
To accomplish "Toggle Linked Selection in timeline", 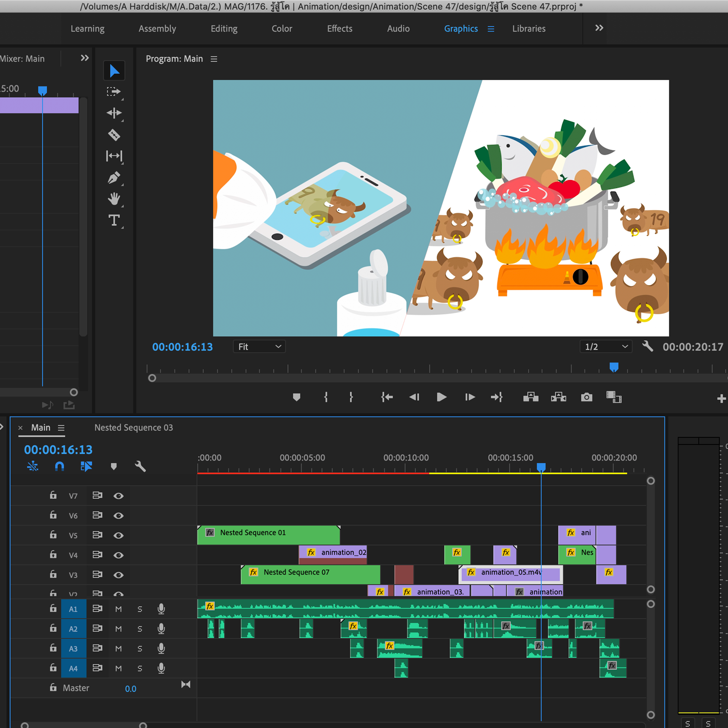I will 86,466.
